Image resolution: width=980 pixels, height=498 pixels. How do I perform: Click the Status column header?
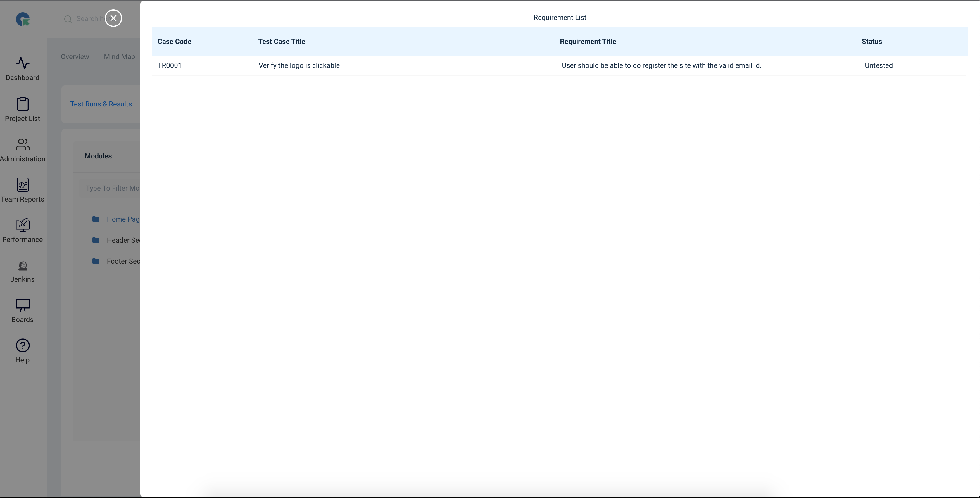click(x=872, y=41)
